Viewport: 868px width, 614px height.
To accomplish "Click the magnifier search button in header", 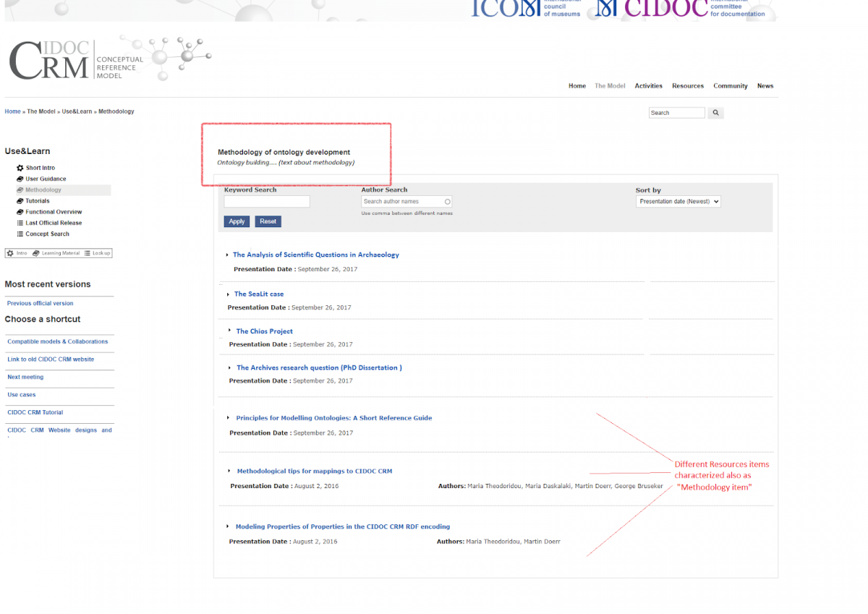I will [715, 113].
